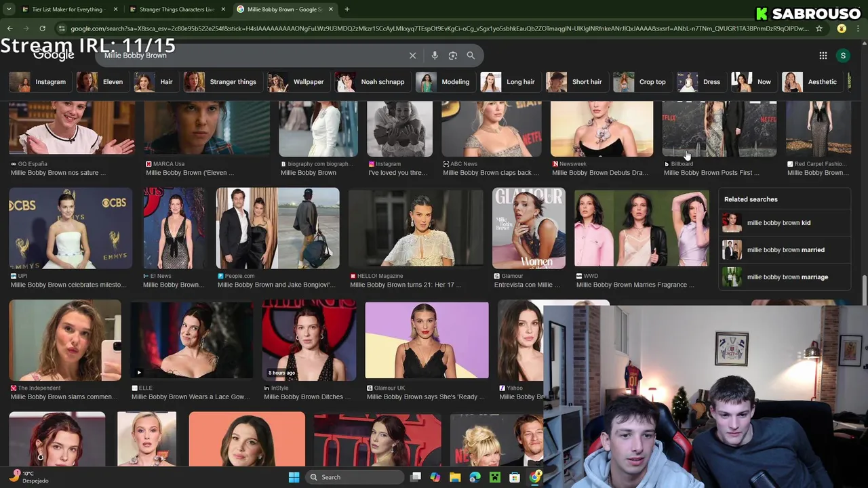The image size is (868, 488).
Task: Bookmark this page with star icon
Action: click(x=819, y=28)
